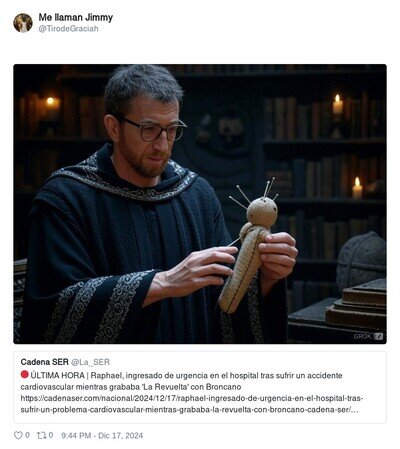400x449 pixels.
Task: Click the red circle breaking-news emoji
Action: [24, 375]
